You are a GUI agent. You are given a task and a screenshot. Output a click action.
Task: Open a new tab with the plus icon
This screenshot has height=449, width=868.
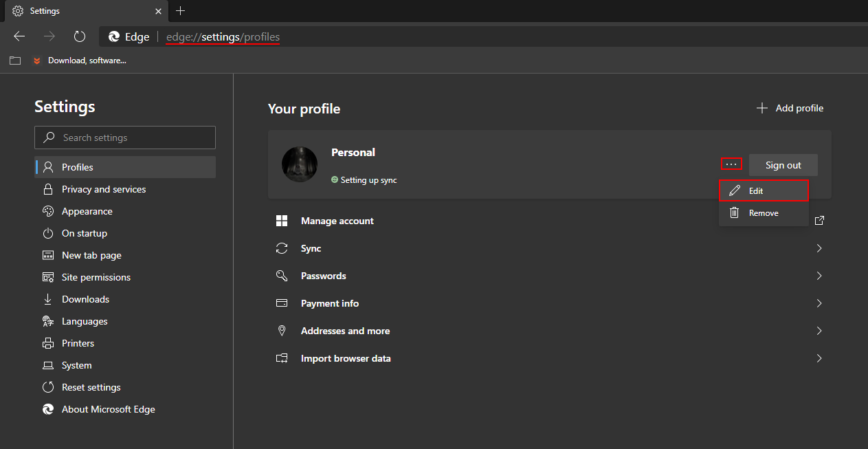pos(180,11)
